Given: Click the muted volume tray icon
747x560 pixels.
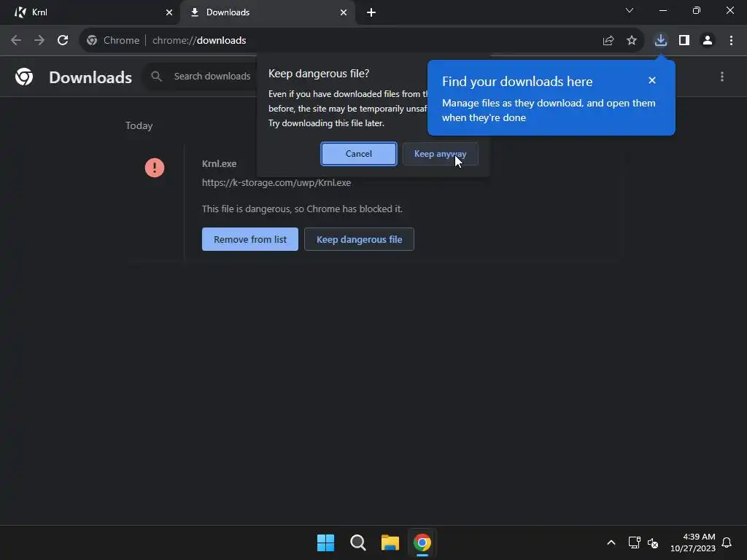Looking at the screenshot, I should [x=653, y=542].
